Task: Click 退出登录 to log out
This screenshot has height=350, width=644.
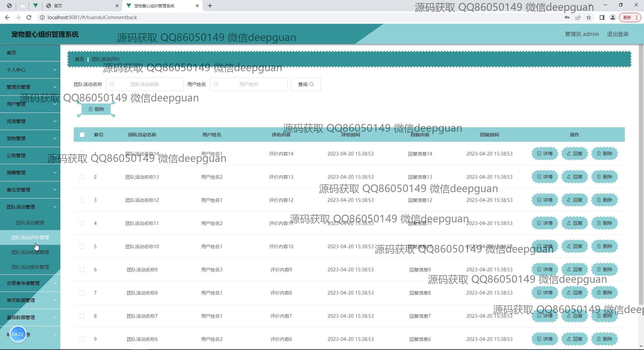Action: (618, 34)
